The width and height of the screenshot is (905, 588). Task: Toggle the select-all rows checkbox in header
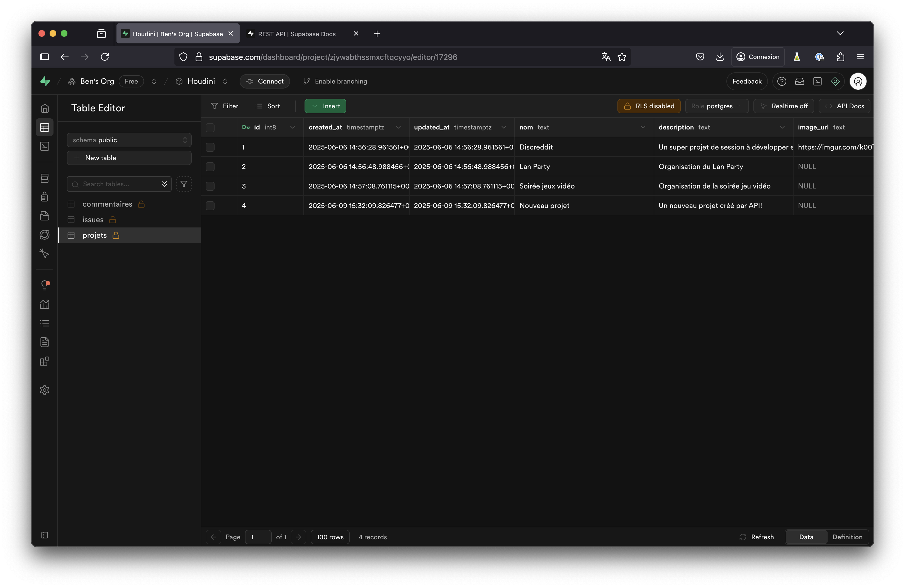click(210, 128)
